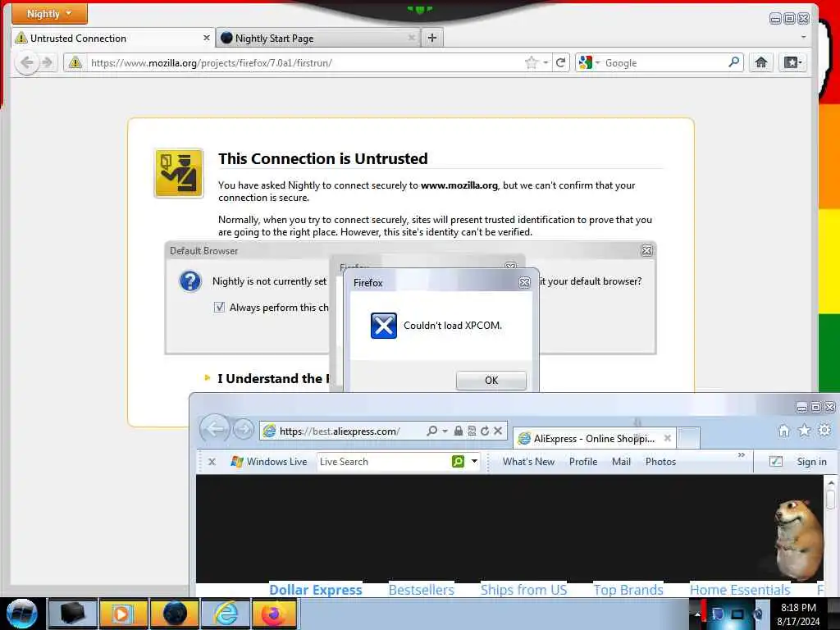Click the green Live Search button
The width and height of the screenshot is (840, 630).
pos(458,461)
